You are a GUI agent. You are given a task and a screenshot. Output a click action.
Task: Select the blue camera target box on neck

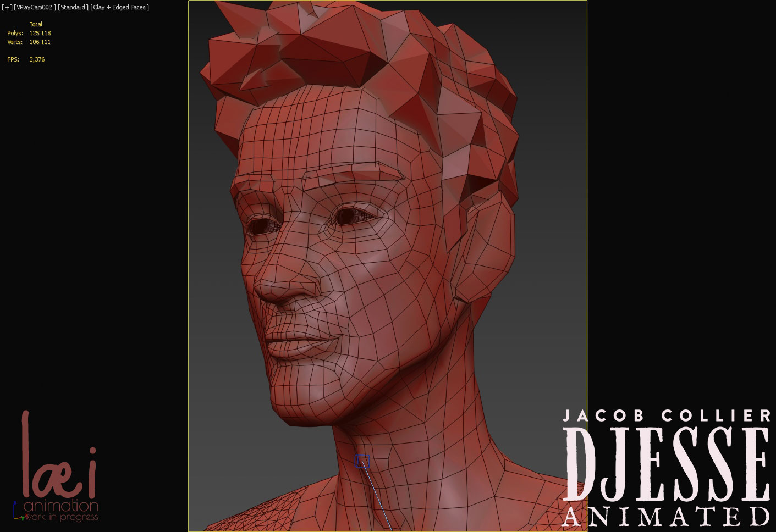[361, 461]
